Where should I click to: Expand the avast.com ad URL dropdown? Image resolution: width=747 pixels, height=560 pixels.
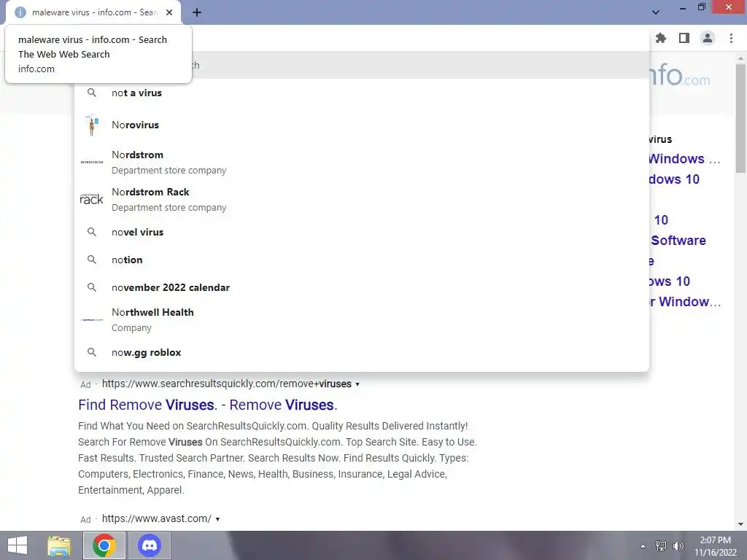point(217,519)
